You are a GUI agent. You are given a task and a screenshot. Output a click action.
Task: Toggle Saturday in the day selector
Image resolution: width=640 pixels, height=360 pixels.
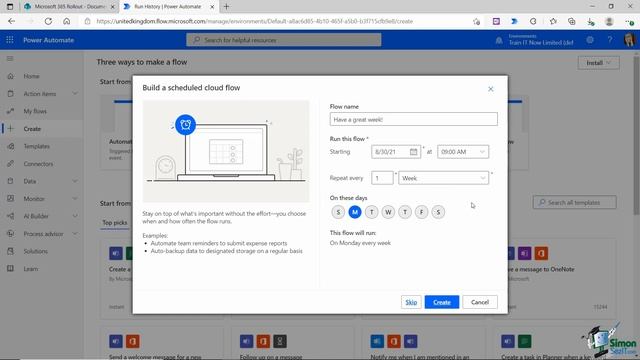tap(438, 212)
